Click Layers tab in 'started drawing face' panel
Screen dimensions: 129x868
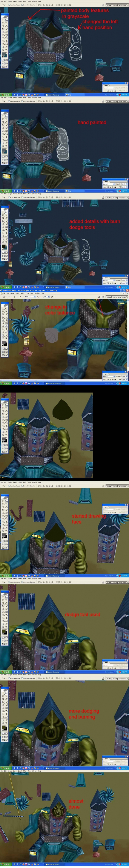106,507
